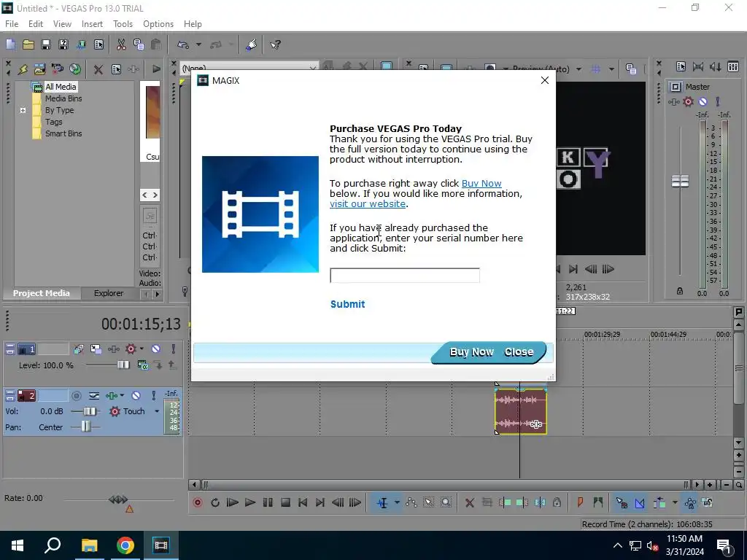Click the Insert Marker orange flag icon

[580, 502]
